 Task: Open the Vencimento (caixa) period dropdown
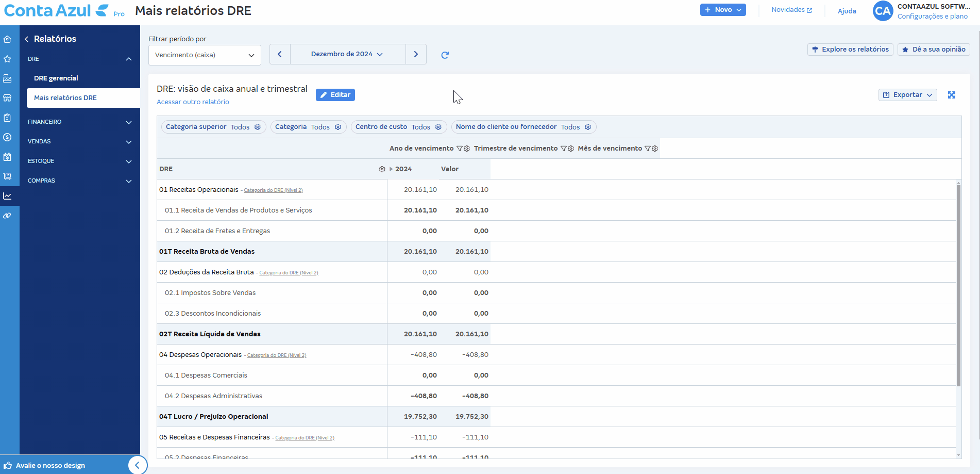point(205,55)
